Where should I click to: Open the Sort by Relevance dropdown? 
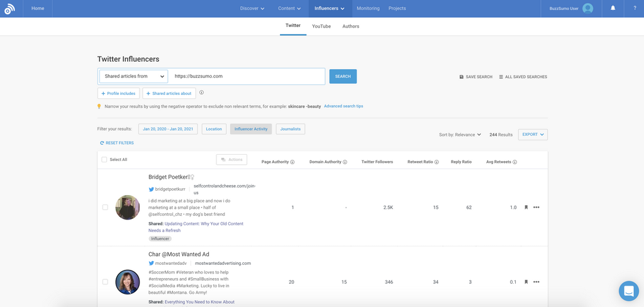click(460, 135)
